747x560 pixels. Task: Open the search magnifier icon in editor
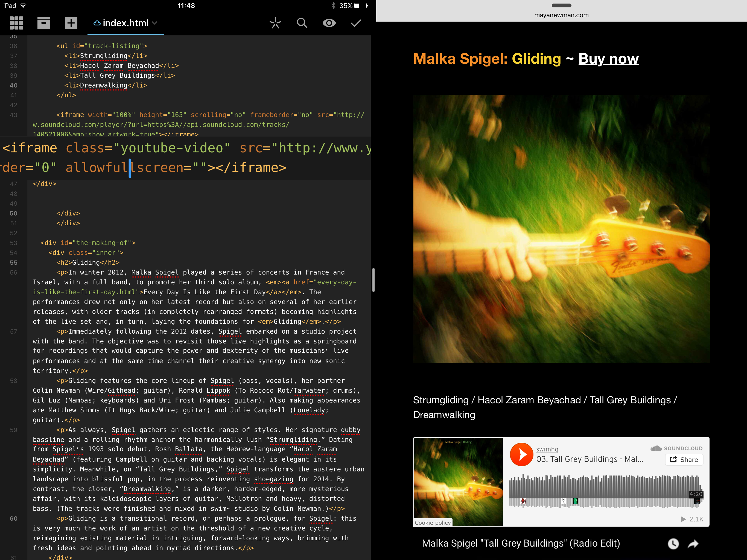click(x=302, y=23)
